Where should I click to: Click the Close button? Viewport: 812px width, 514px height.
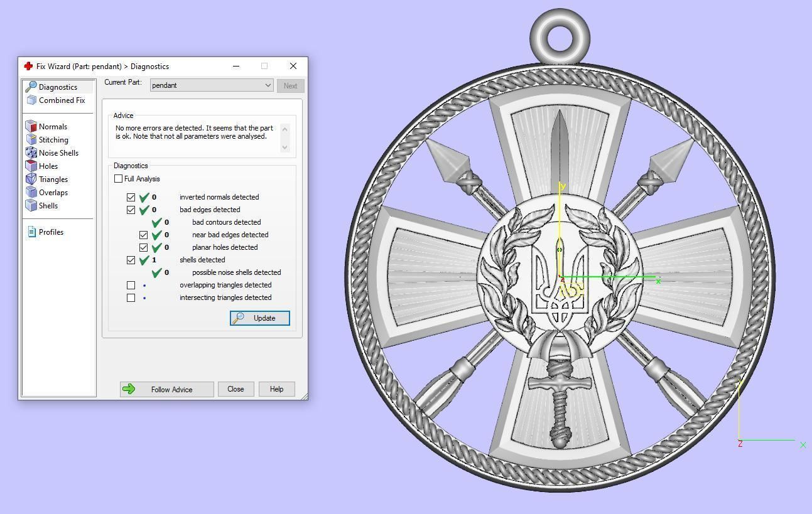[x=235, y=389]
